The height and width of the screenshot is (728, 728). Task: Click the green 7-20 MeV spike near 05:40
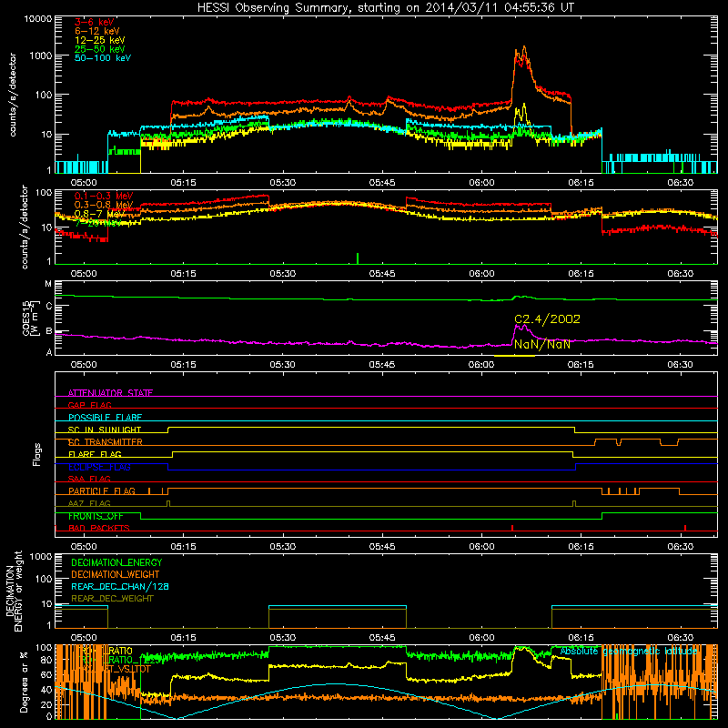358,258
